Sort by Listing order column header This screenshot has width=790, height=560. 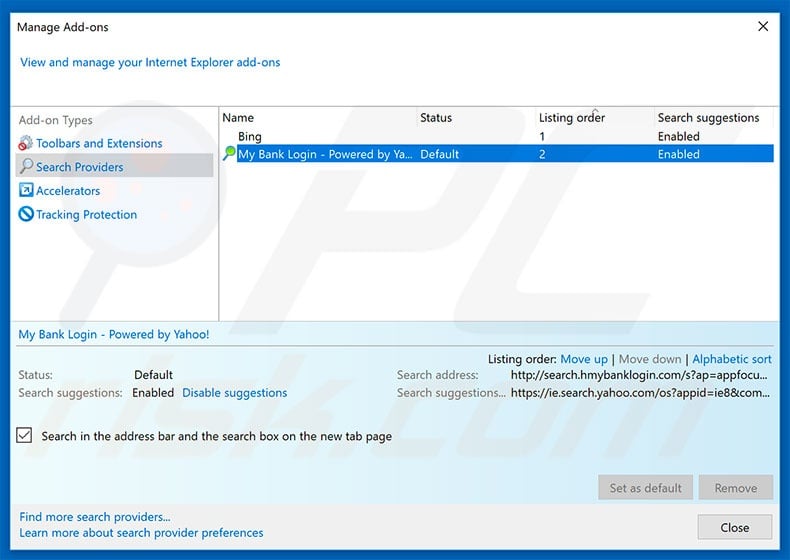point(595,117)
